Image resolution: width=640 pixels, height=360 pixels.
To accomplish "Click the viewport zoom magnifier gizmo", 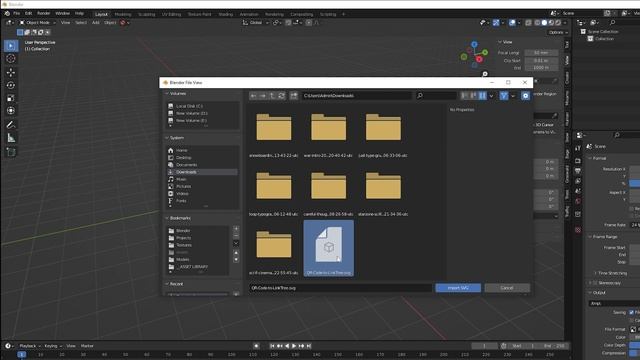I will (x=485, y=74).
